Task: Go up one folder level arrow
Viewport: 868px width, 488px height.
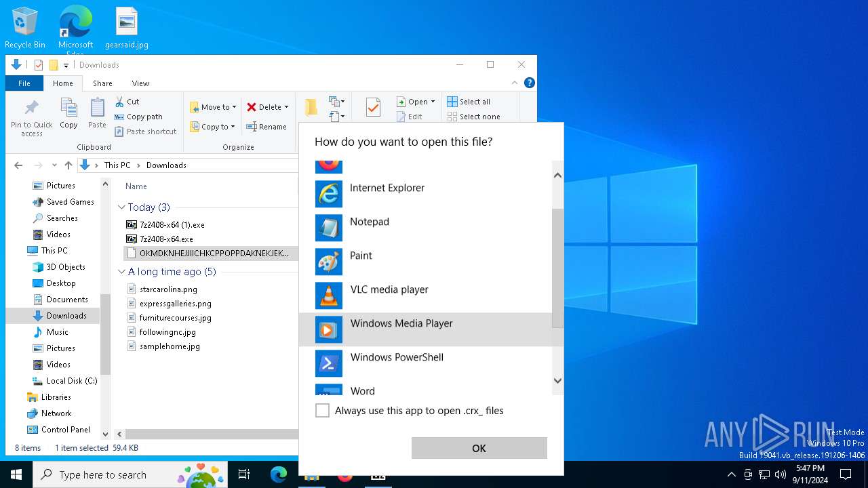Action: coord(68,165)
